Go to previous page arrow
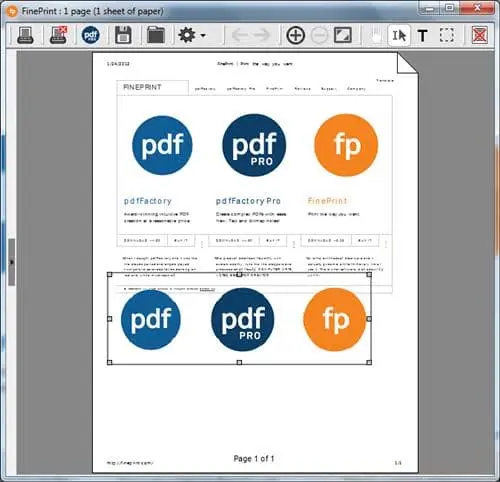Viewport: 500px width, 482px height. [x=240, y=35]
